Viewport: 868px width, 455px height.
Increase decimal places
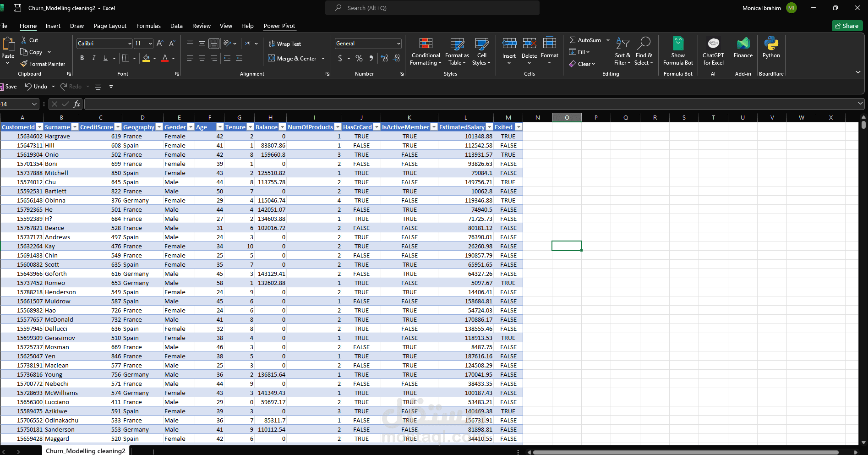[384, 58]
